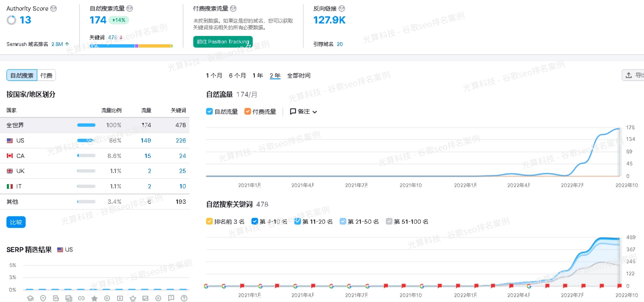Expand the 备注 dropdown

click(303, 111)
